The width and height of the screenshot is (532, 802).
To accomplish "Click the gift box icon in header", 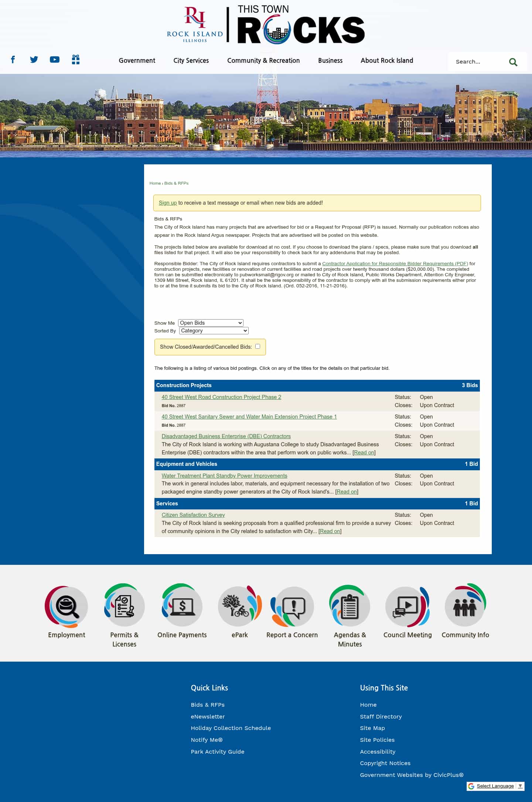I will pyautogui.click(x=76, y=59).
